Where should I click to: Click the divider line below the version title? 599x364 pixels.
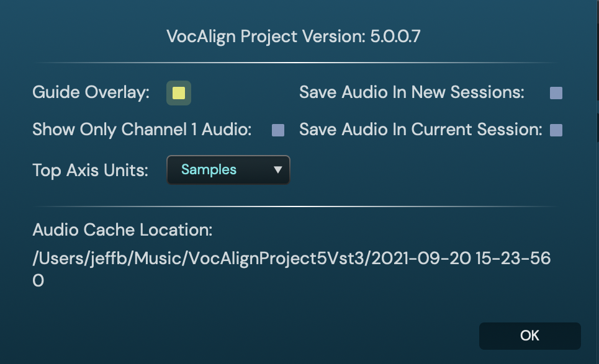click(298, 63)
